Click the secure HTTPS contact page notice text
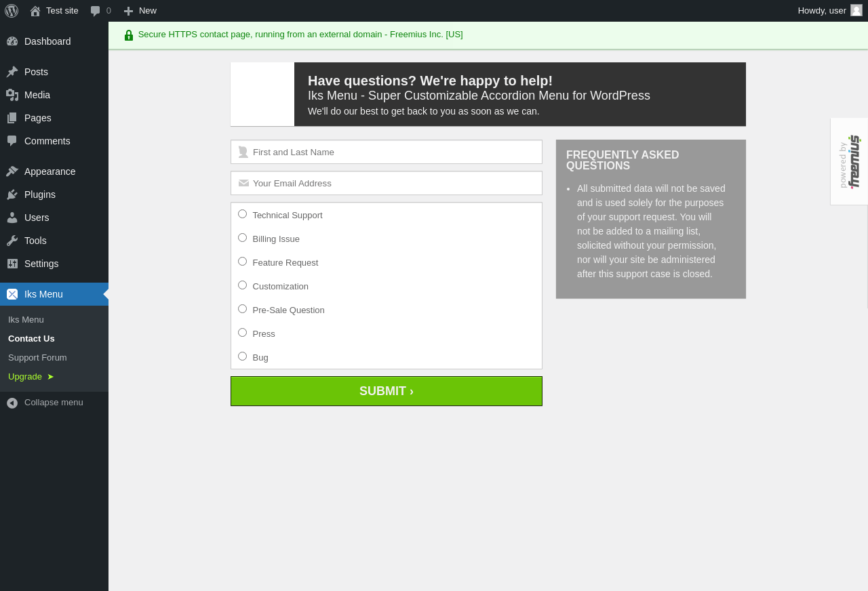The width and height of the screenshot is (868, 591). point(300,35)
